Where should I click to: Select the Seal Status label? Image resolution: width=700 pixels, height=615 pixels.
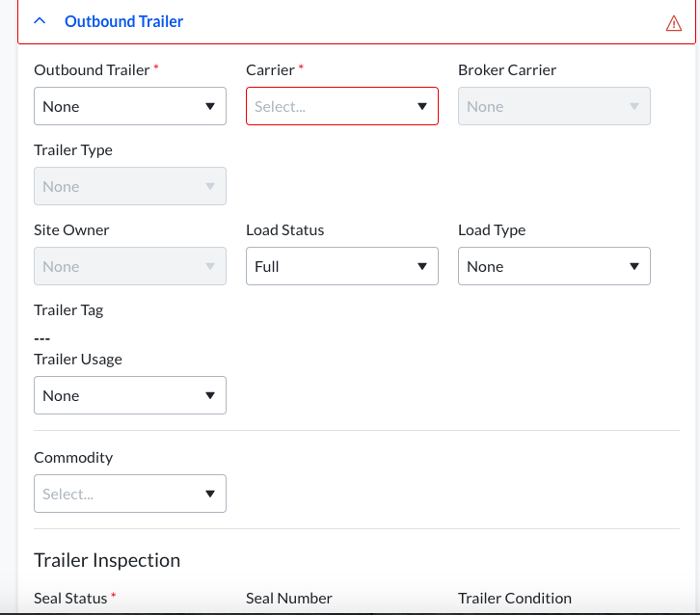pyautogui.click(x=70, y=598)
